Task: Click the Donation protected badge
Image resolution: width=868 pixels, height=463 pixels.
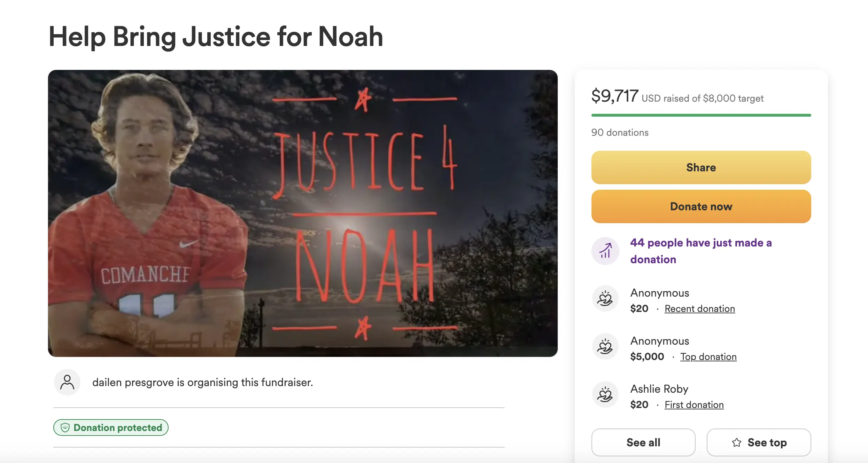Action: [111, 427]
